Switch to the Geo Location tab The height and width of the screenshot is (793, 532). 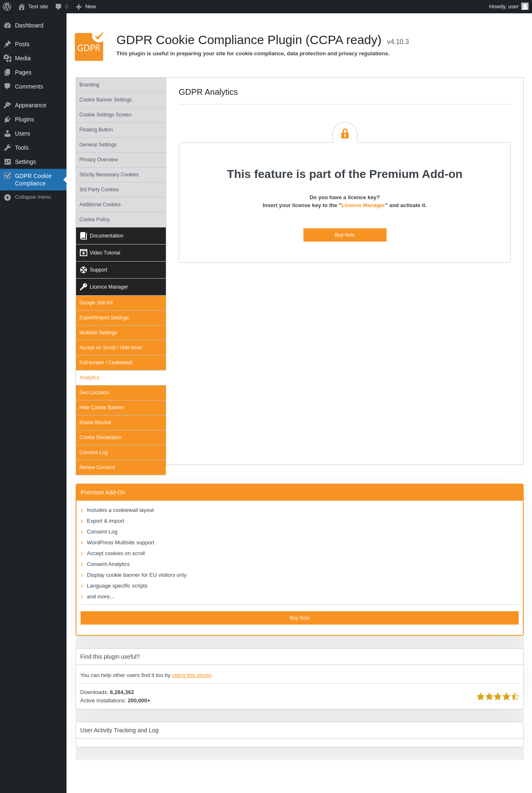coord(121,393)
